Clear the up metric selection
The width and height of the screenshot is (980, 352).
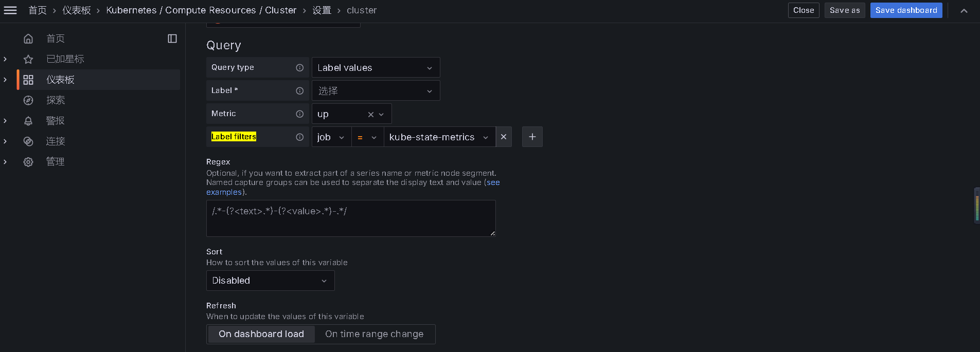pos(370,114)
